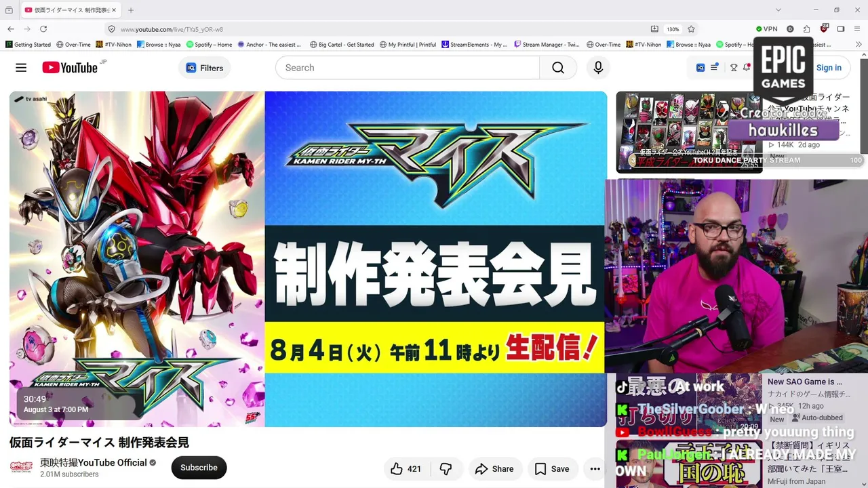Open the Big Cartel - Get Started bookmark
The width and height of the screenshot is (868, 488).
[x=342, y=45]
